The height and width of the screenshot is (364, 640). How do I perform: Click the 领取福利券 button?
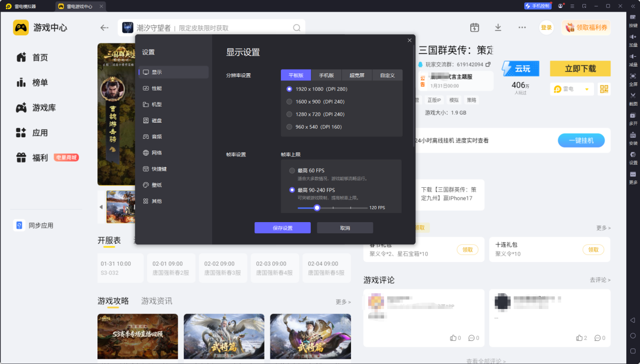pos(586,27)
